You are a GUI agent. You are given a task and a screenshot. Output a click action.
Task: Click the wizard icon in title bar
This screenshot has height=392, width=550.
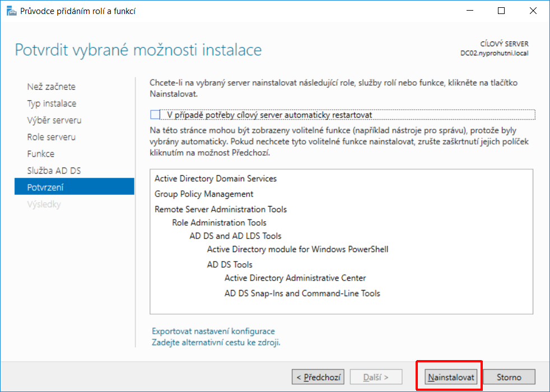pos(11,11)
